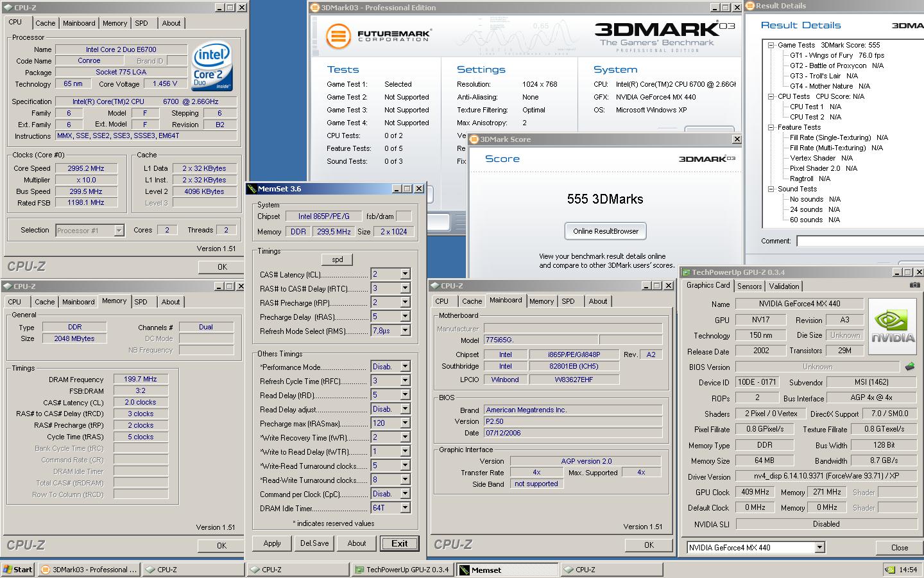Open the Read Delay (tRD) dropdown

(x=405, y=395)
